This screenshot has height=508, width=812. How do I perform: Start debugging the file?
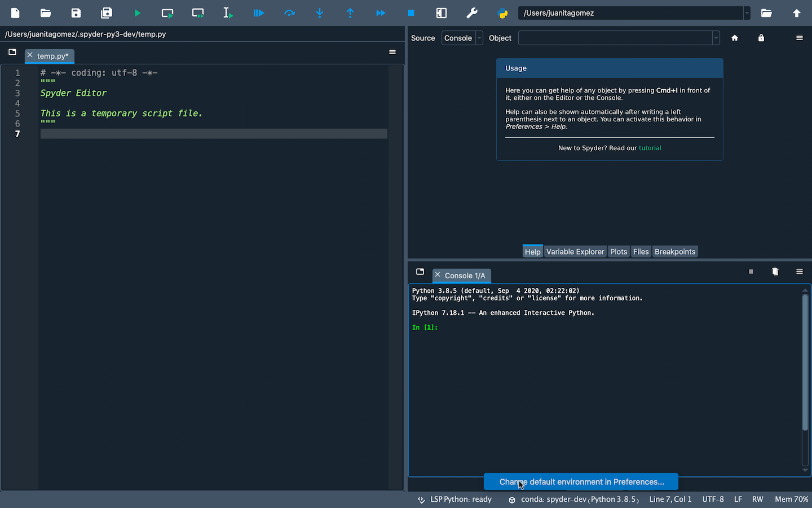[259, 13]
